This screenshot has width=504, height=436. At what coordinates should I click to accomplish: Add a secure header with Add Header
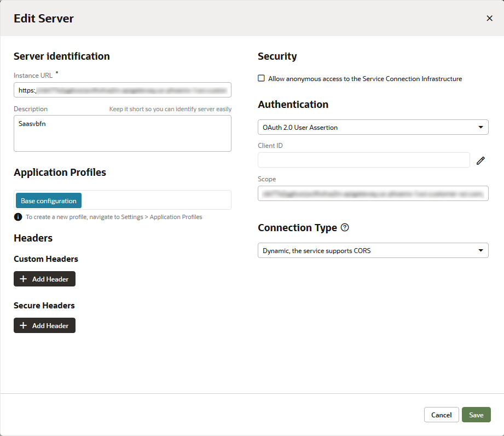pyautogui.click(x=44, y=326)
